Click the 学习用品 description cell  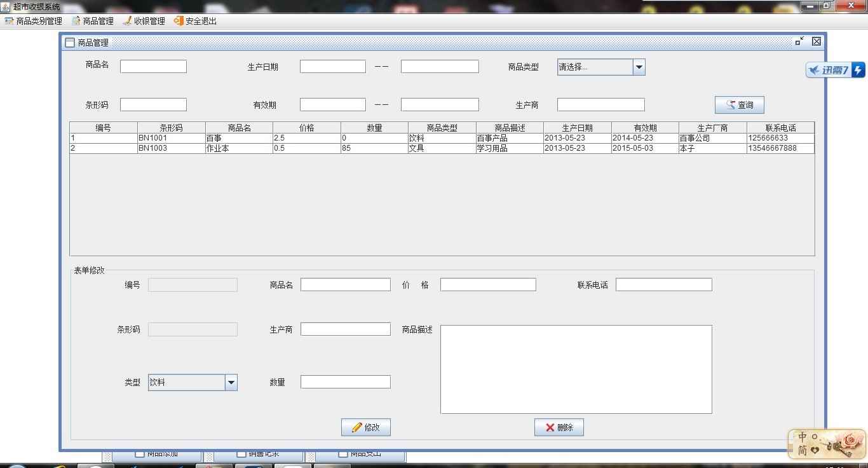point(510,148)
